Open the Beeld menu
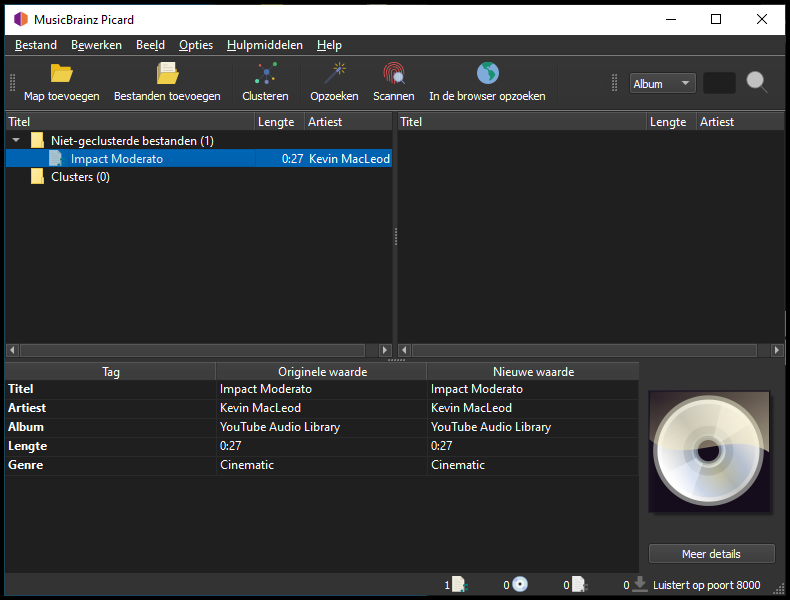 pyautogui.click(x=150, y=45)
